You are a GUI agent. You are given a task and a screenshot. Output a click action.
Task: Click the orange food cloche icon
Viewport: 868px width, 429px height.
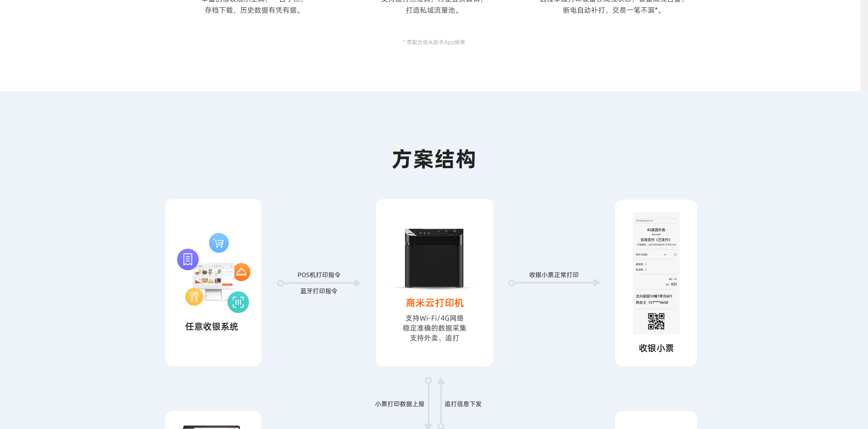point(242,272)
